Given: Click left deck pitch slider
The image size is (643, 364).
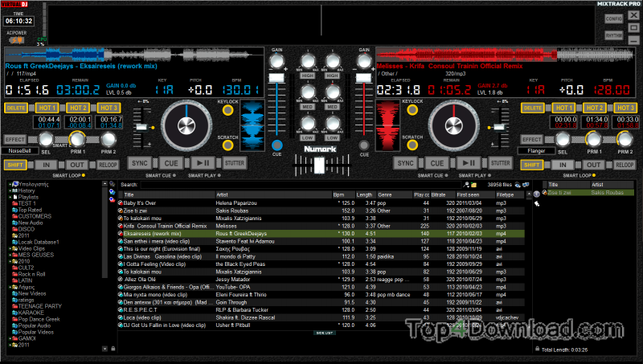Looking at the screenshot, I should (x=141, y=127).
